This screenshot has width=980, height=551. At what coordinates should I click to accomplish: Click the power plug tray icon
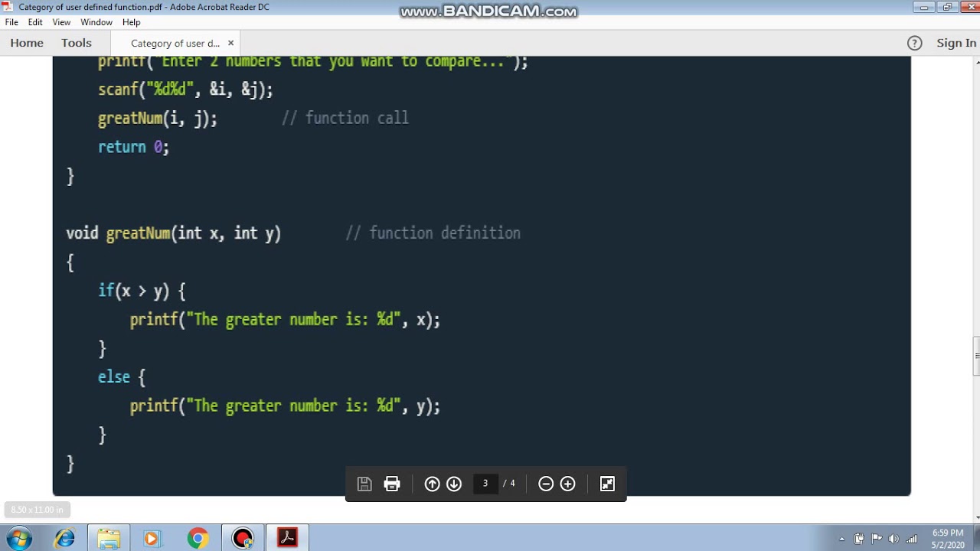click(x=859, y=539)
